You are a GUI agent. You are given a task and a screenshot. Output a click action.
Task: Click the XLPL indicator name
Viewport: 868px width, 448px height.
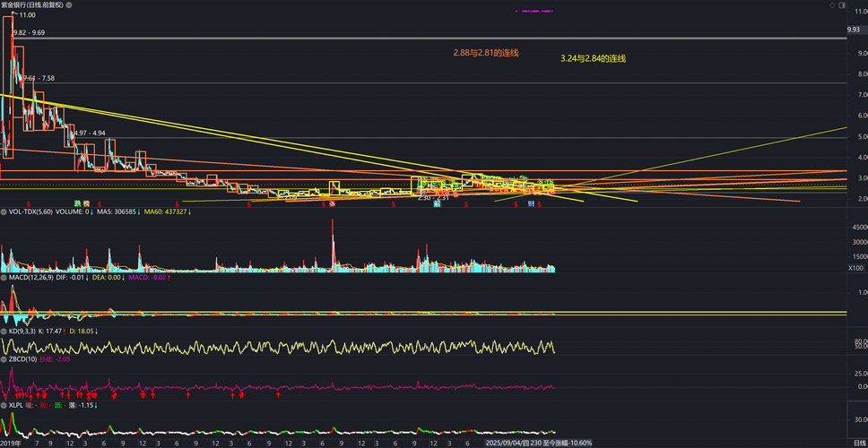point(15,405)
